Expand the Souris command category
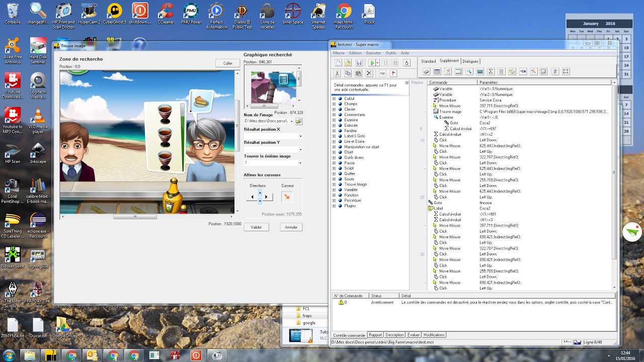 [x=334, y=179]
